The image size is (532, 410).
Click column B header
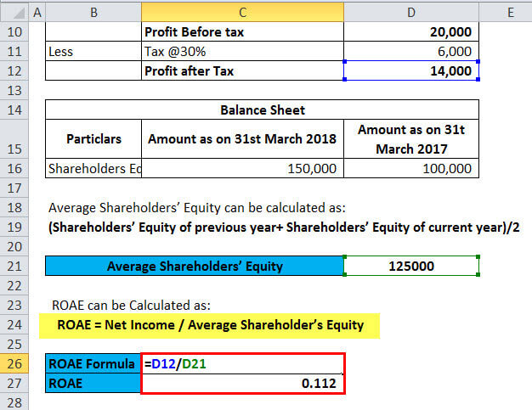click(93, 11)
